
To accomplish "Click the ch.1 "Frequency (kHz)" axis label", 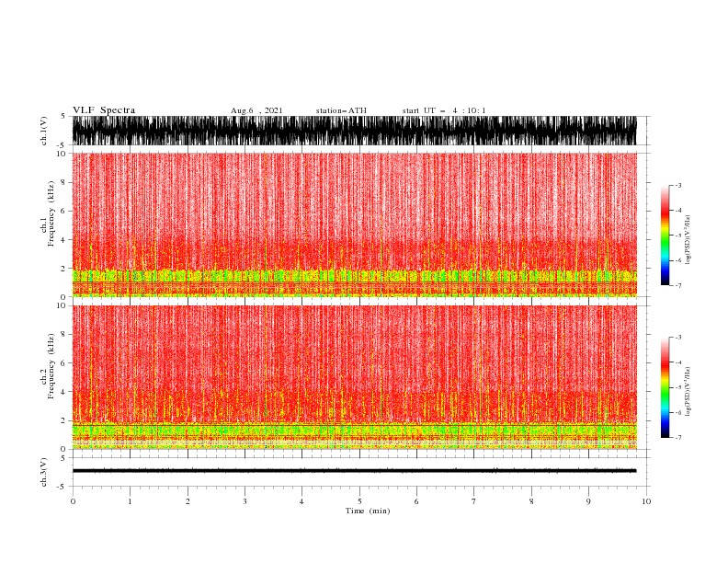I will point(51,214).
